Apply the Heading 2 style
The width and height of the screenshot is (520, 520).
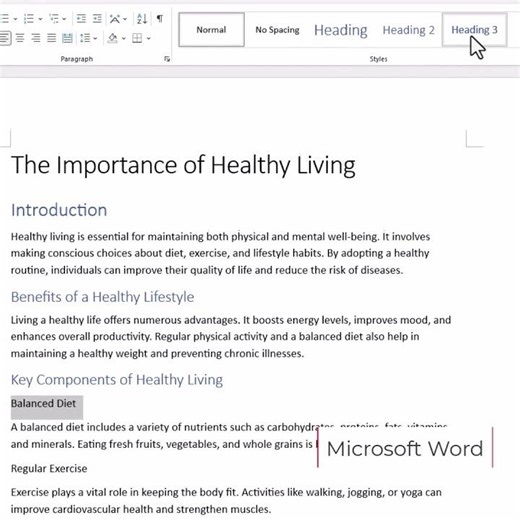coord(408,30)
